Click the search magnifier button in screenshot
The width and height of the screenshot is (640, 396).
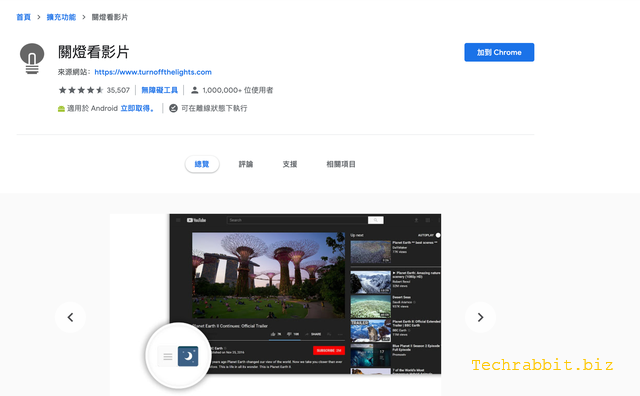tap(376, 220)
